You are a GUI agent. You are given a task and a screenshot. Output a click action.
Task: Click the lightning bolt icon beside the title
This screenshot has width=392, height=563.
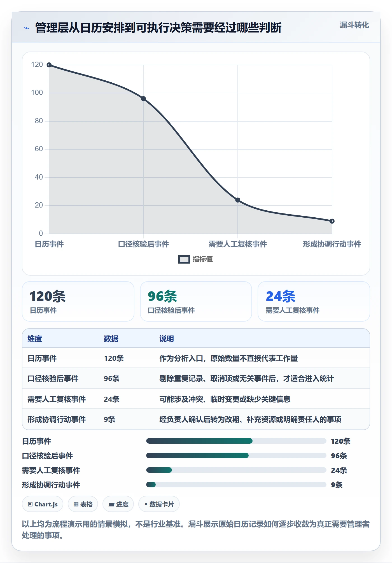coord(27,28)
